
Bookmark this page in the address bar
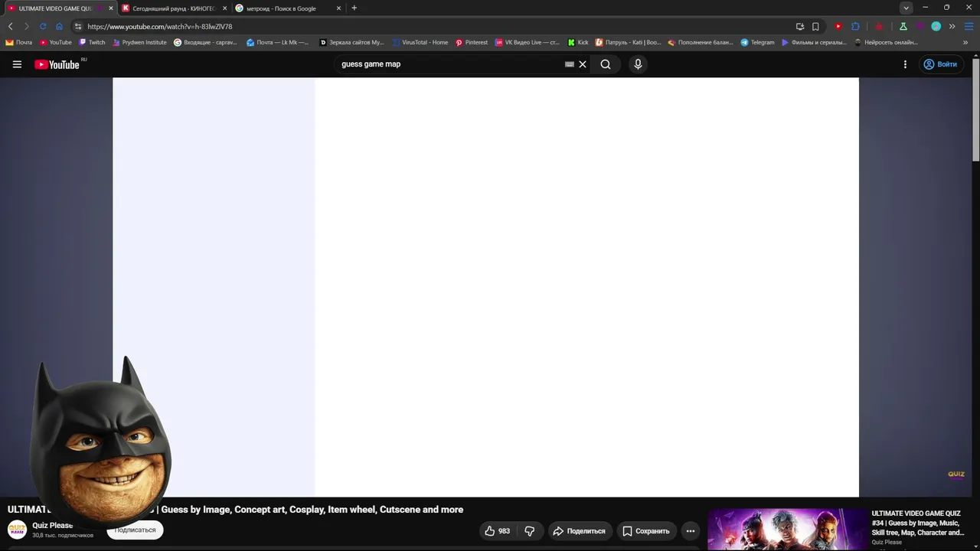(x=815, y=26)
